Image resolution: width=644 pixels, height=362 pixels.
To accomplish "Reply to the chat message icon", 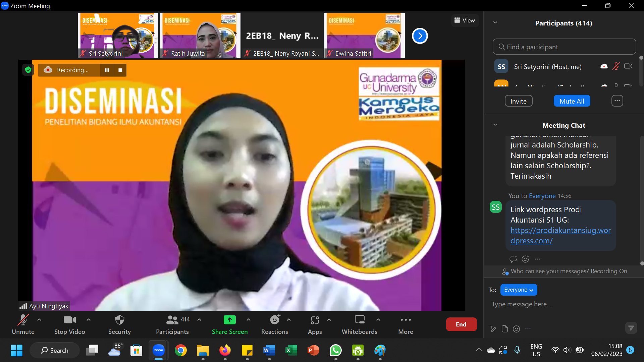I will (x=513, y=259).
